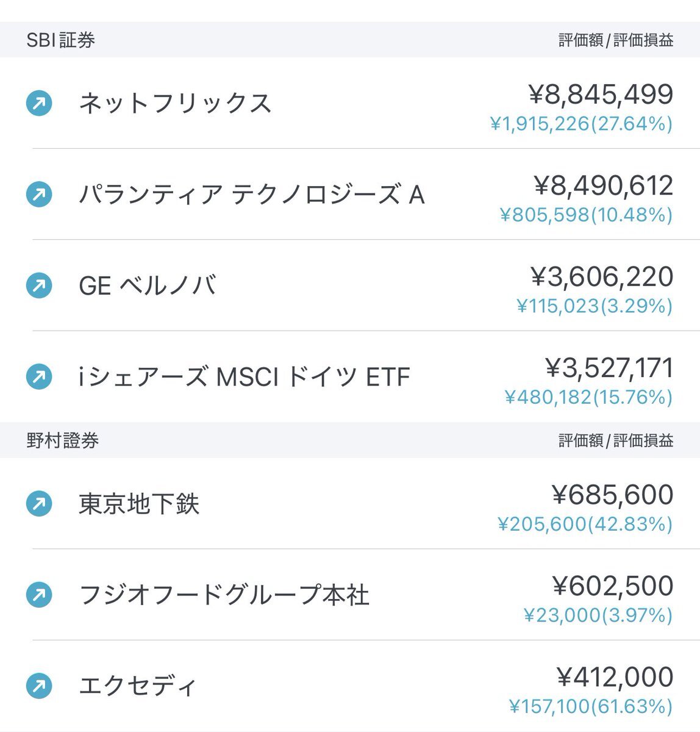700x732 pixels.
Task: Open the iシェアーズ MSCI ドイツ ETF entry
Action: (244, 377)
